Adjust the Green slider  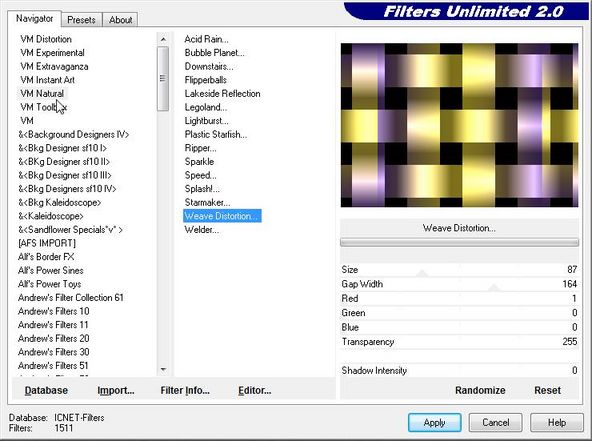click(459, 313)
